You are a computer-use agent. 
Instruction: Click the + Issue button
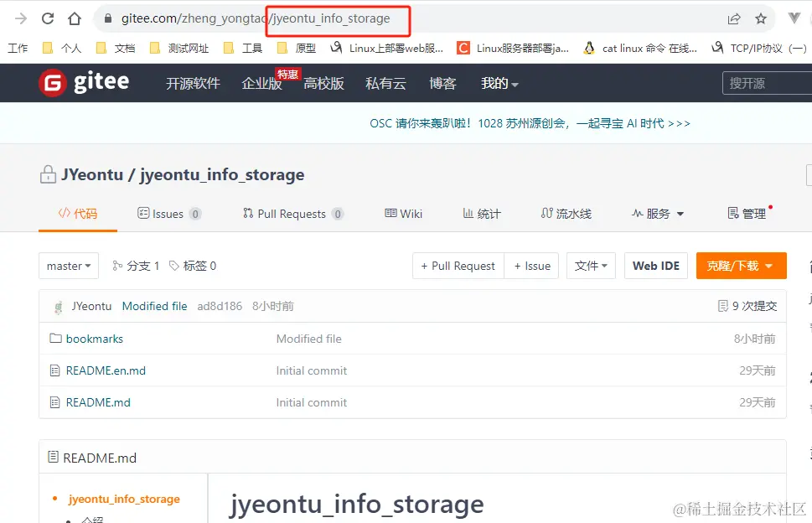(532, 266)
